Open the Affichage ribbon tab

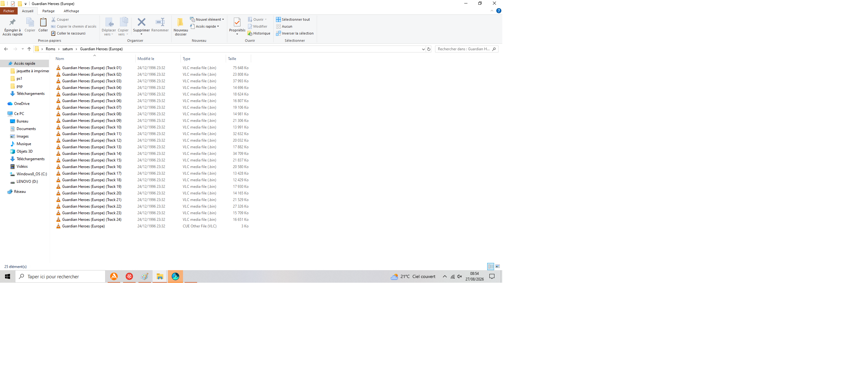(71, 11)
